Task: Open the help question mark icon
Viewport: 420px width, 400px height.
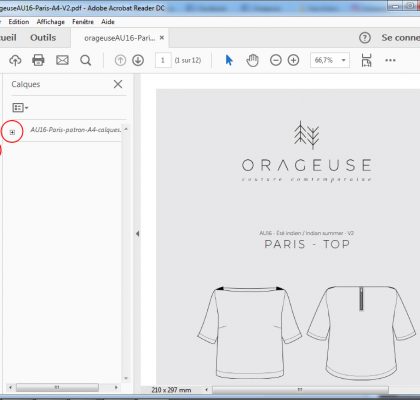Action: [365, 38]
